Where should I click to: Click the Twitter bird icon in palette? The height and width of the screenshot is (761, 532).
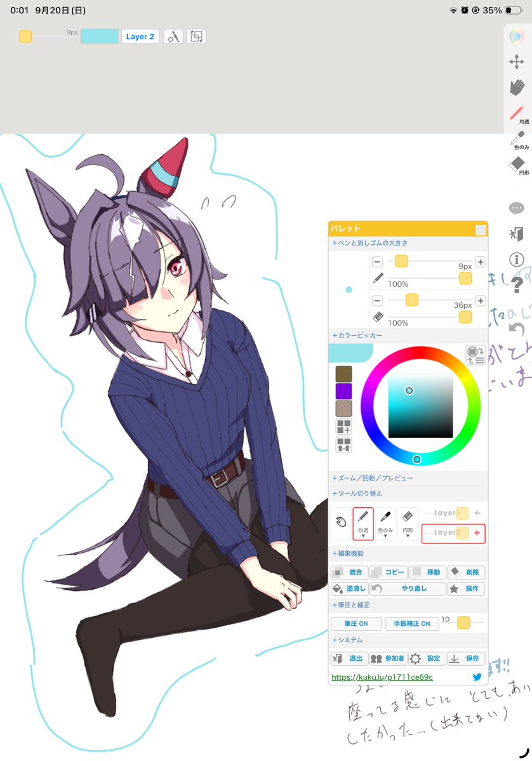[x=477, y=677]
